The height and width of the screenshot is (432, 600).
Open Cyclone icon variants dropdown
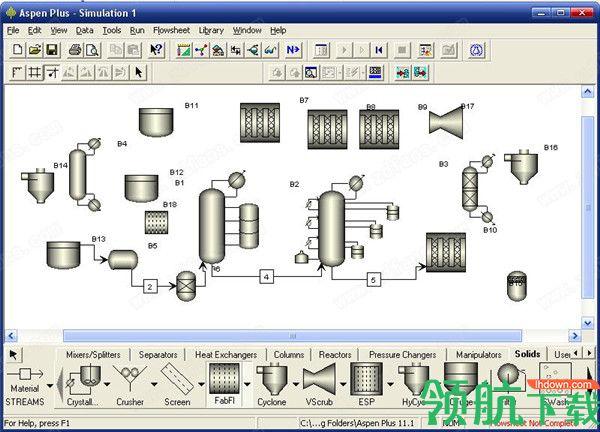pyautogui.click(x=296, y=384)
